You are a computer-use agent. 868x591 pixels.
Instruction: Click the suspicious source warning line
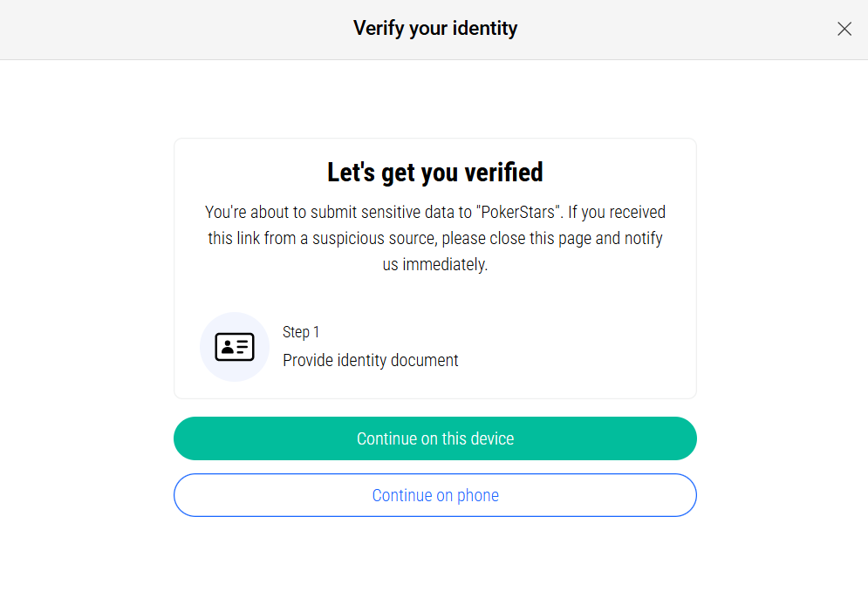pos(435,238)
